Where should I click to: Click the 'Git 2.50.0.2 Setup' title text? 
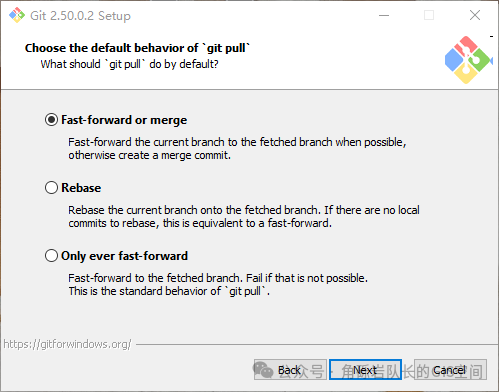pos(80,16)
